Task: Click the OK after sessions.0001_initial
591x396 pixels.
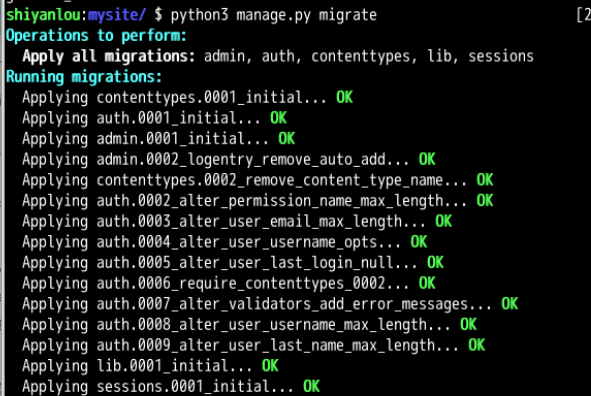Action: 312,387
